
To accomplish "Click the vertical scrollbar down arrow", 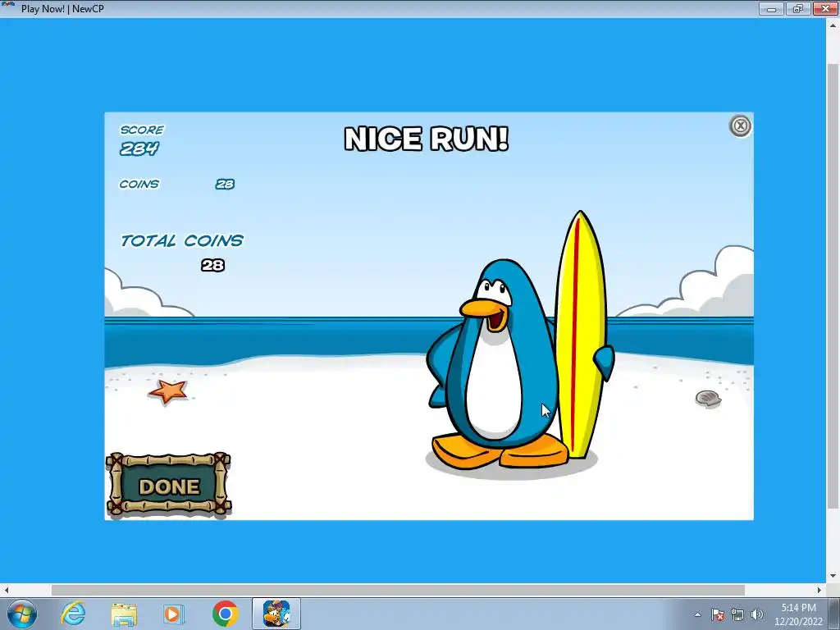I will (x=833, y=577).
